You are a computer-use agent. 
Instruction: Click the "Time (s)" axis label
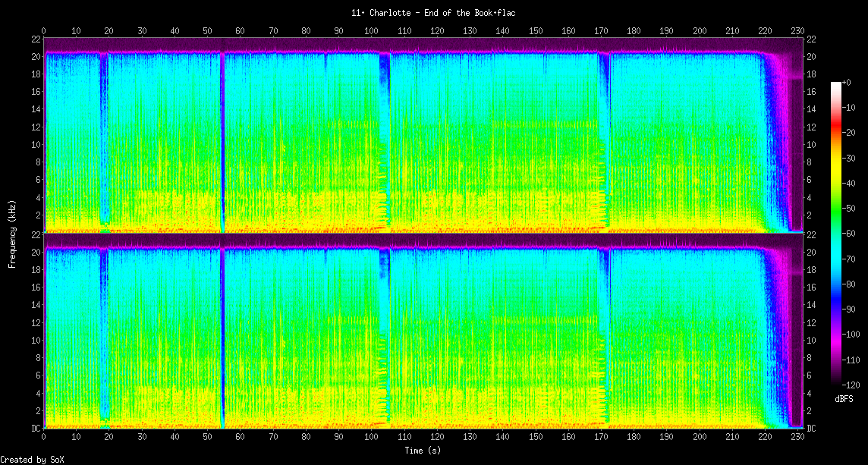(422, 451)
